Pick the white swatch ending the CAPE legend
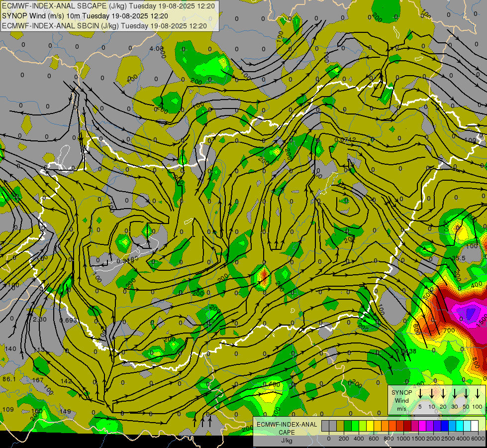This screenshot has width=487, height=448. pyautogui.click(x=474, y=426)
